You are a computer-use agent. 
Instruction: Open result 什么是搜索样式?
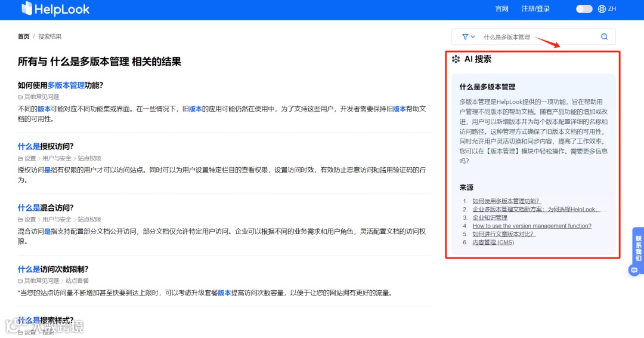pos(45,320)
